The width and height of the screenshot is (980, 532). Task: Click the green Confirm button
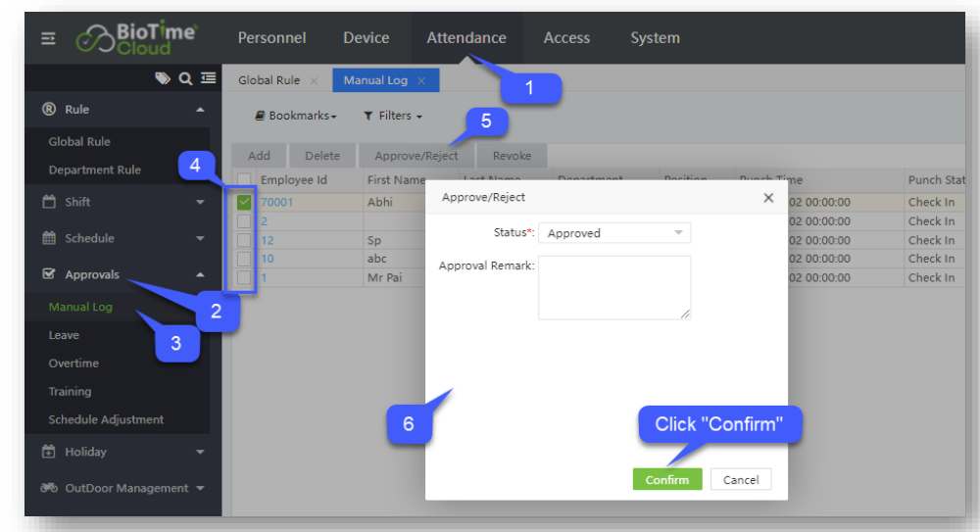667,479
